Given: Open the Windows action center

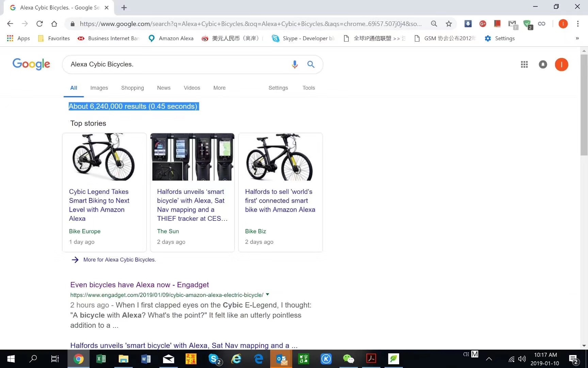Looking at the screenshot, I should pyautogui.click(x=574, y=359).
